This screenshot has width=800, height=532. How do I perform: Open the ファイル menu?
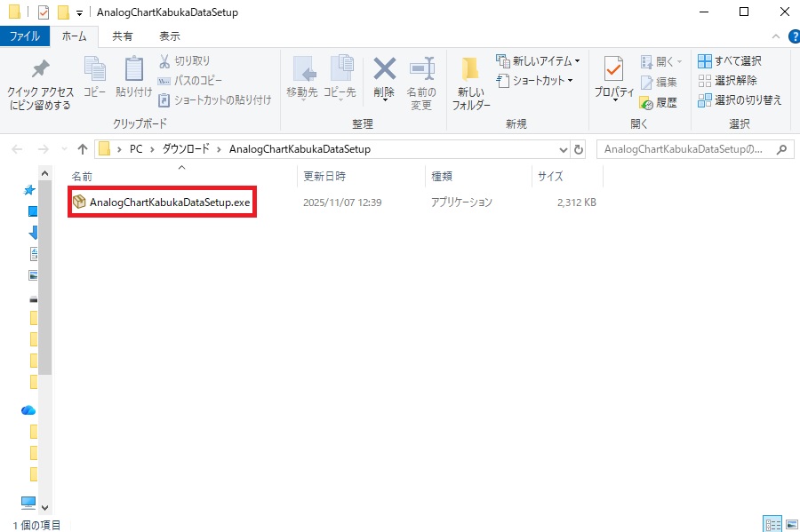tap(25, 36)
